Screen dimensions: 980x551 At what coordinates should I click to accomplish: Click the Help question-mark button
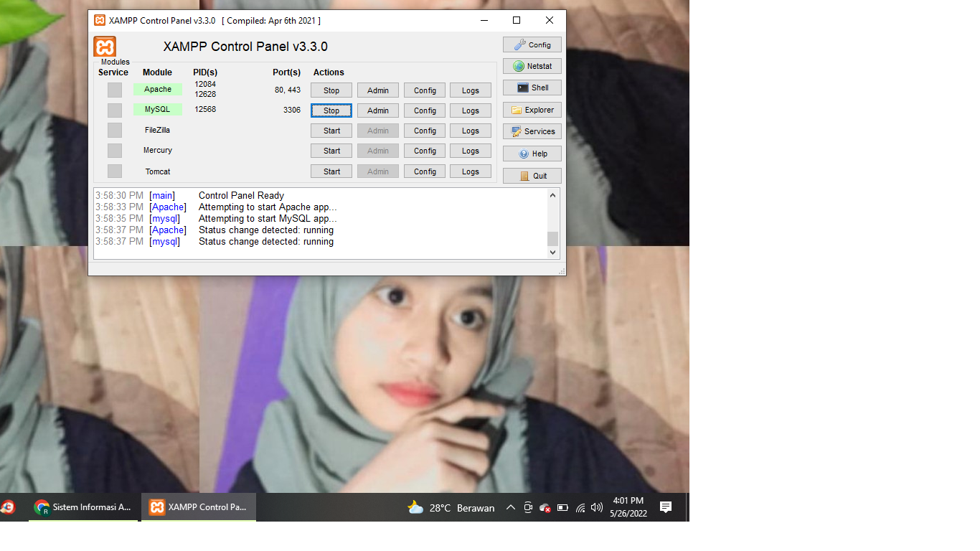click(x=532, y=154)
